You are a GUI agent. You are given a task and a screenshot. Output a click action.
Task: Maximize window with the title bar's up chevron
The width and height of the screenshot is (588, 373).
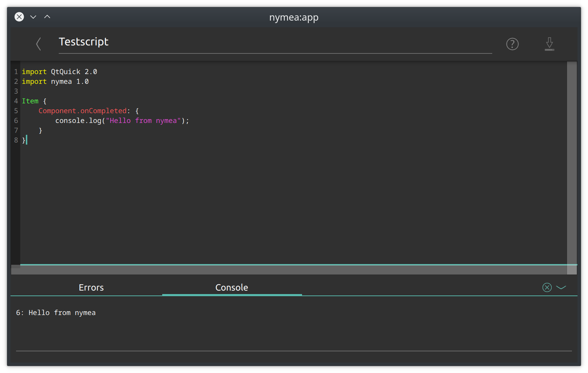[47, 17]
